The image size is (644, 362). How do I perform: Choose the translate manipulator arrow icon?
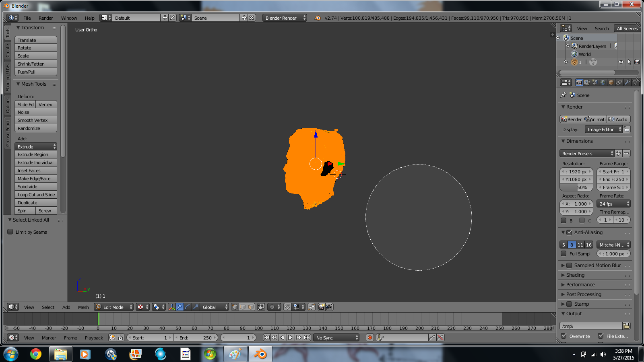(180, 307)
